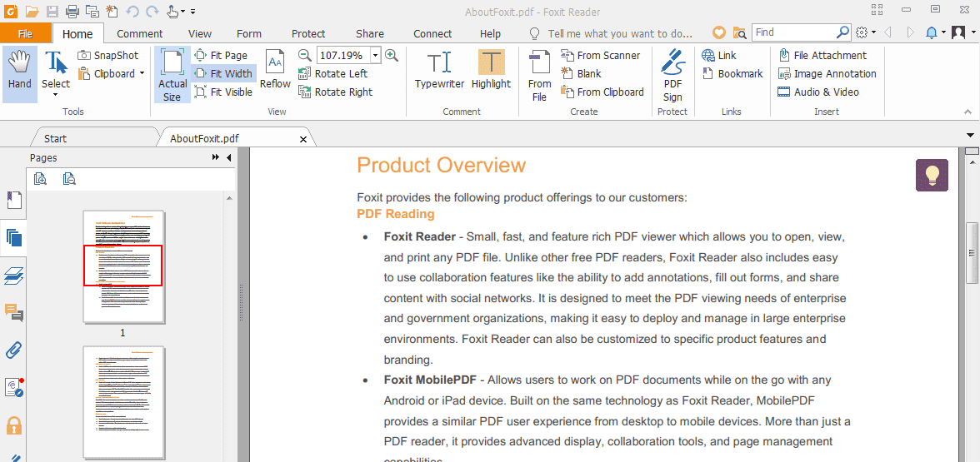Image resolution: width=980 pixels, height=462 pixels.
Task: Take a SnapShot of the page
Action: pos(108,56)
